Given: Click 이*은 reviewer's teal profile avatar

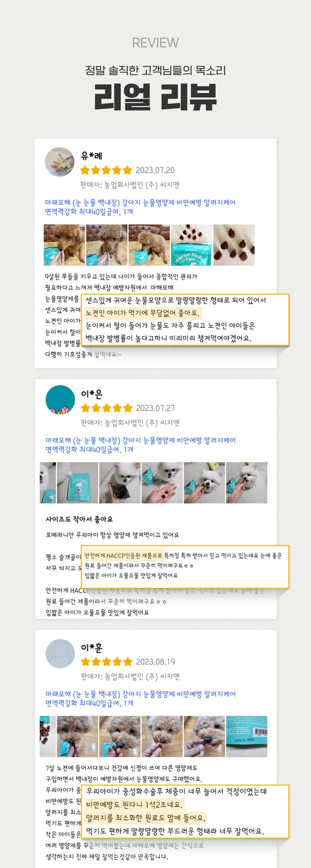Looking at the screenshot, I should point(60,400).
